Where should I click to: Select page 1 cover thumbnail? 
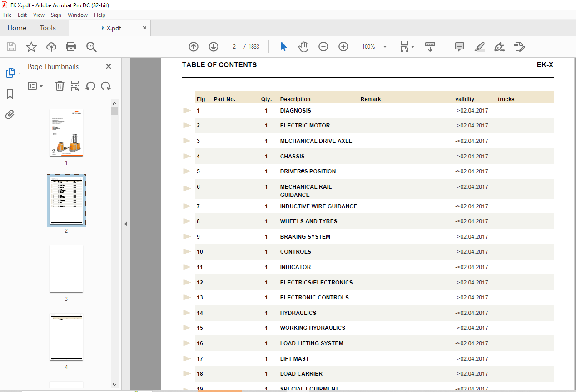tap(66, 133)
